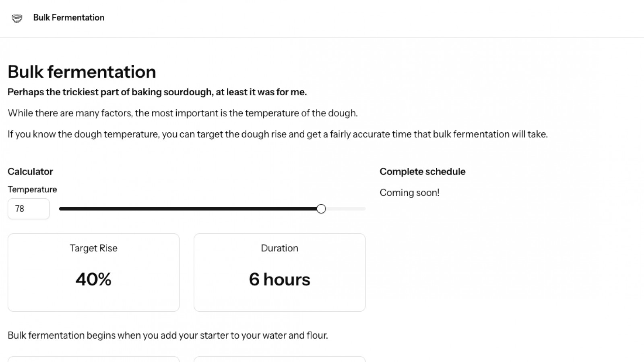Click the 40% target rise value
644x362 pixels.
click(x=93, y=280)
